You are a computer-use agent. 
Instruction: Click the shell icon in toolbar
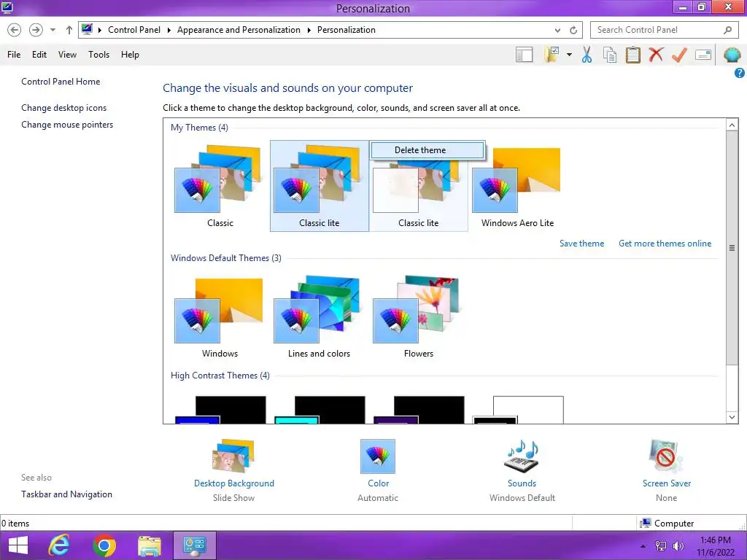point(732,55)
